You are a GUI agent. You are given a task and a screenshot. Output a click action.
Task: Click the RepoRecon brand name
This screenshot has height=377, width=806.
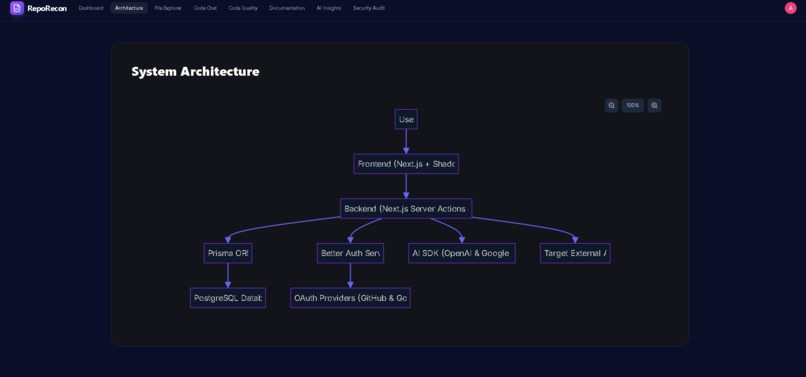[x=47, y=8]
